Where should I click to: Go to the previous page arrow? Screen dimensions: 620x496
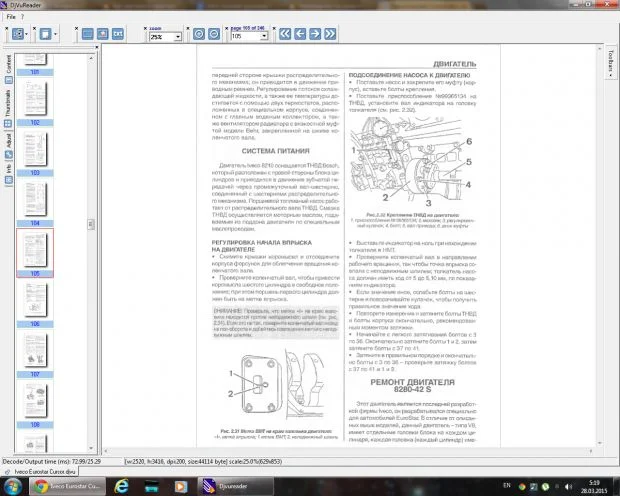point(299,34)
